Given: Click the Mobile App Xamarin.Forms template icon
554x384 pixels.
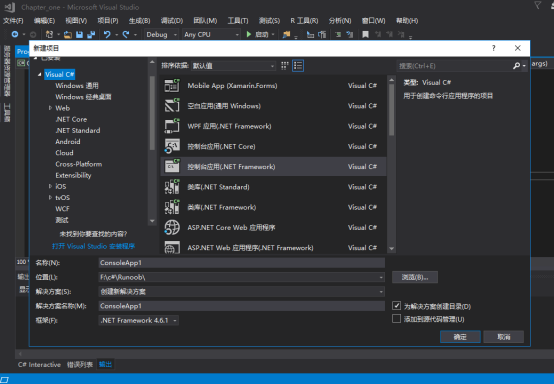Looking at the screenshot, I should [172, 85].
